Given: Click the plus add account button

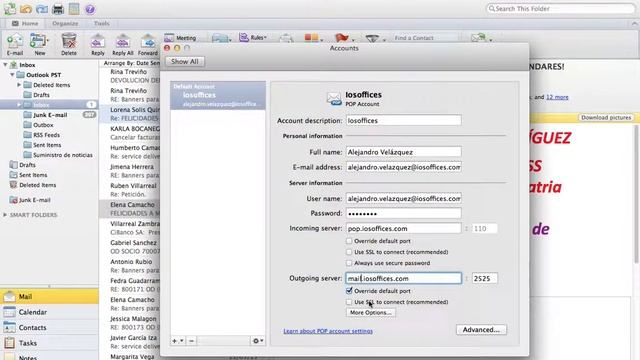Looking at the screenshot, I should tap(177, 340).
